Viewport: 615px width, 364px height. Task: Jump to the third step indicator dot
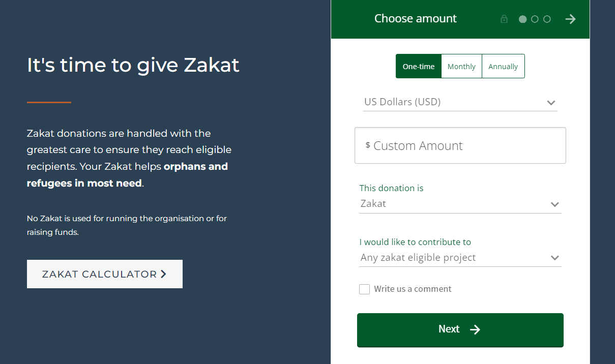pyautogui.click(x=547, y=19)
